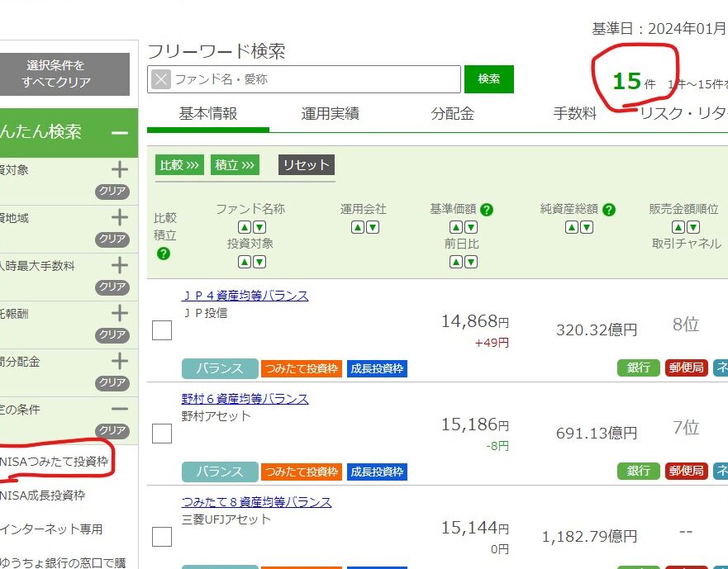Viewport: 728px width, 569px height.
Task: Click the 1,182.79億円 net assets value
Action: (x=590, y=537)
